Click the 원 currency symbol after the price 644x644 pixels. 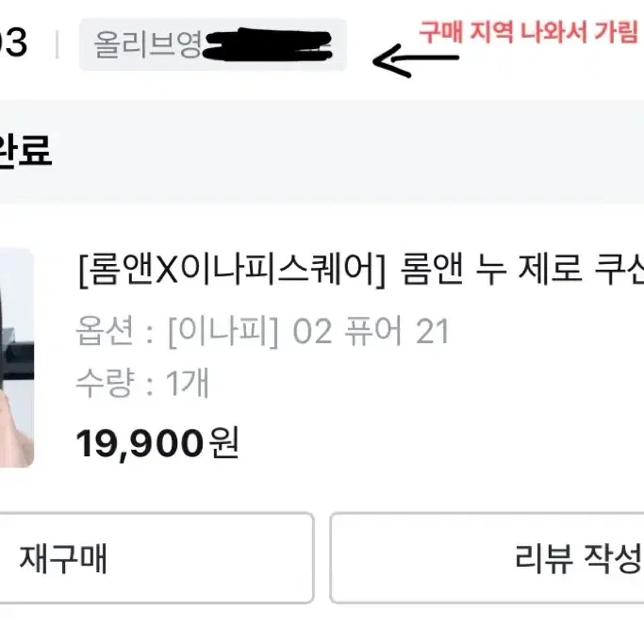[224, 442]
